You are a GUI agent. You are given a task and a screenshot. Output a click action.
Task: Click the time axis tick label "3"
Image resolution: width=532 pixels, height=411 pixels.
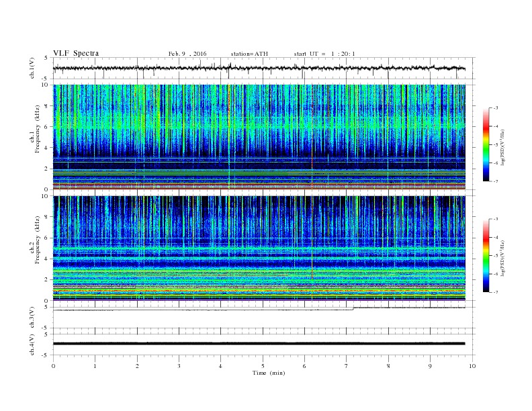(179, 366)
